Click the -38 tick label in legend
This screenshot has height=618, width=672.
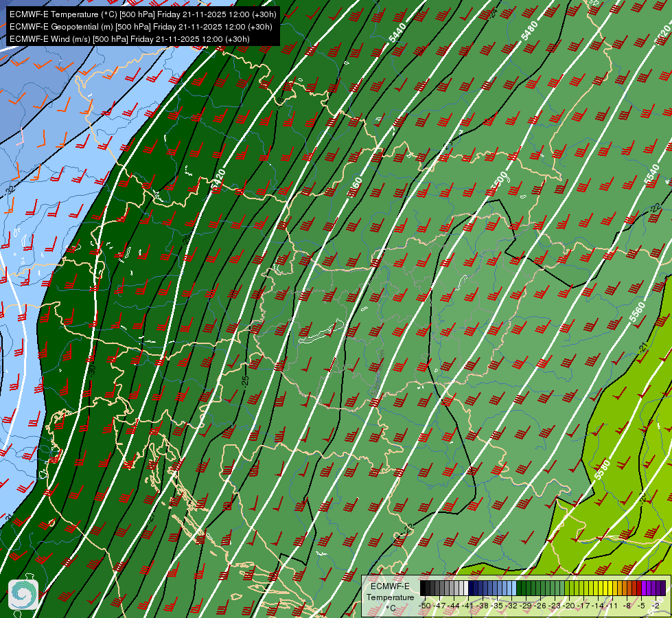coord(482,606)
